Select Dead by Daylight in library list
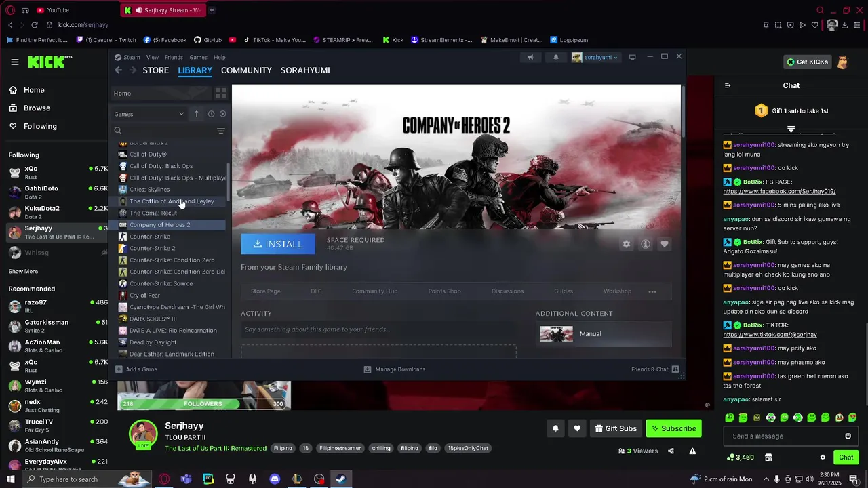Viewport: 868px width, 488px height. pos(153,342)
